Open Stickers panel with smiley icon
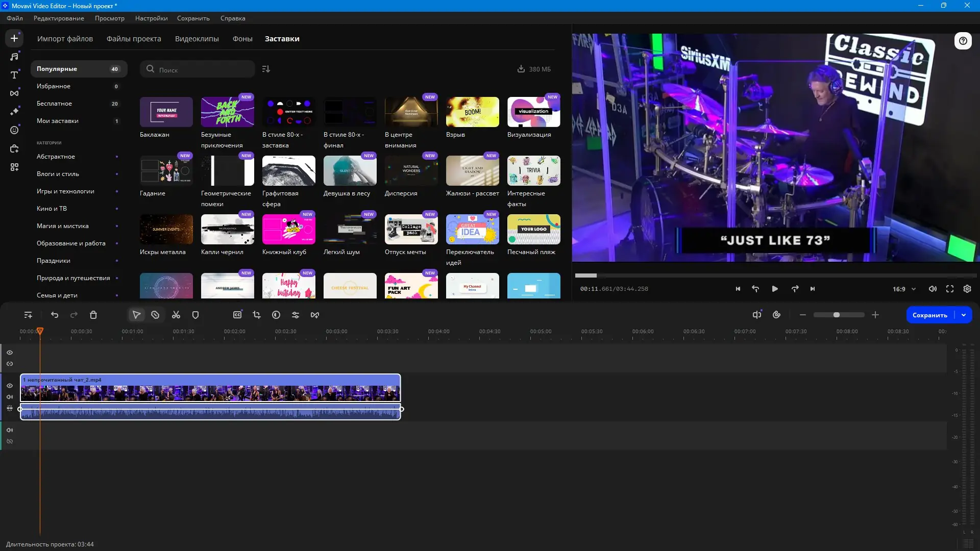 (14, 130)
